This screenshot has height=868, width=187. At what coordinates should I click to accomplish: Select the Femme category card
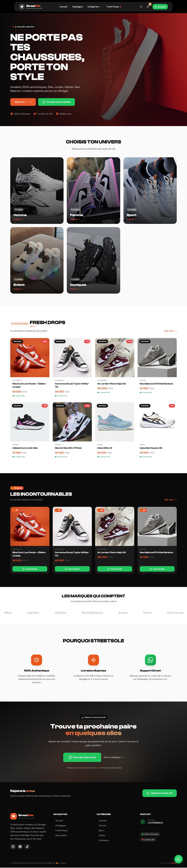[93, 190]
